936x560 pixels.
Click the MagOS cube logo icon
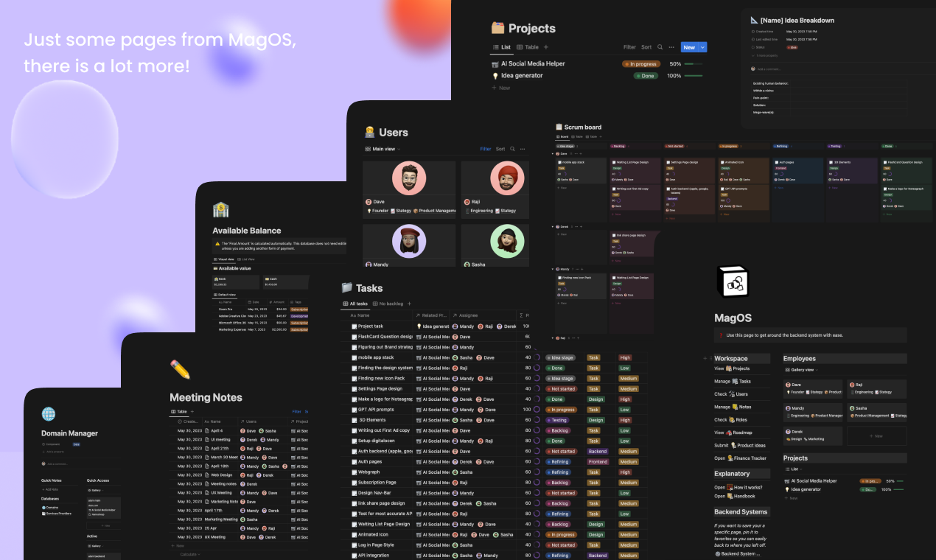tap(733, 283)
